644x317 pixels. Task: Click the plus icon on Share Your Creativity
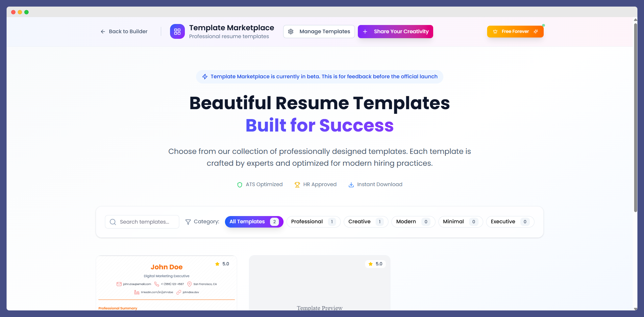365,31
